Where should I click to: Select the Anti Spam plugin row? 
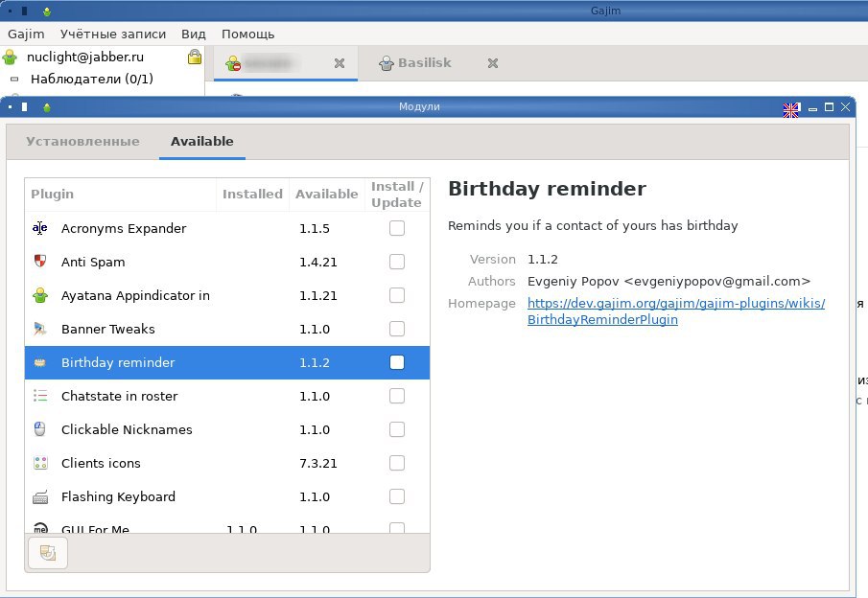(227, 261)
